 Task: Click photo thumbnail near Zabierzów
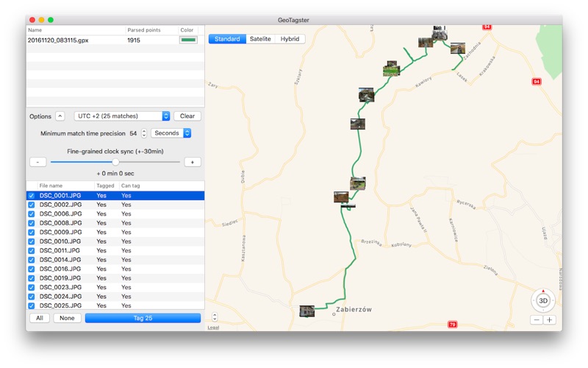pyautogui.click(x=306, y=311)
